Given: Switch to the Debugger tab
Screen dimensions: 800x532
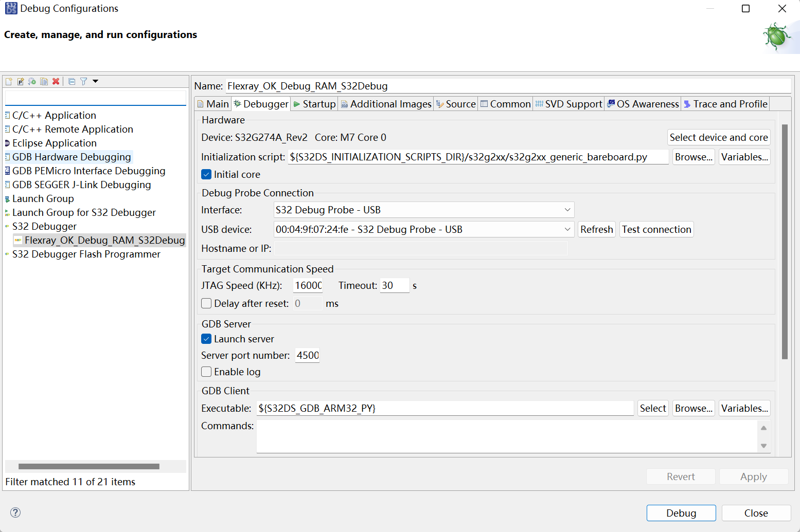Looking at the screenshot, I should 261,104.
